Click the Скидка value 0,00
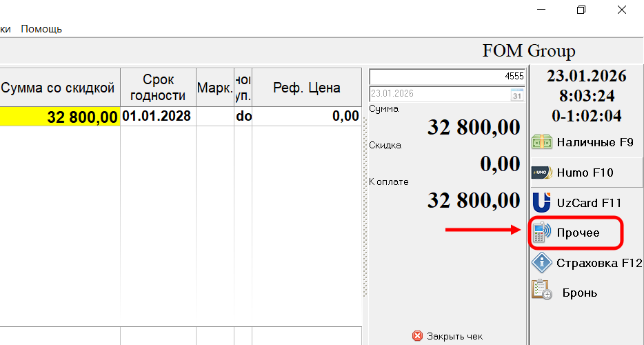 click(x=501, y=164)
